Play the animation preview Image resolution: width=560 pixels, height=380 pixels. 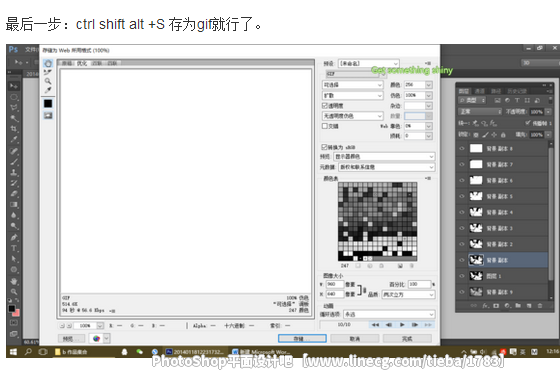(402, 325)
